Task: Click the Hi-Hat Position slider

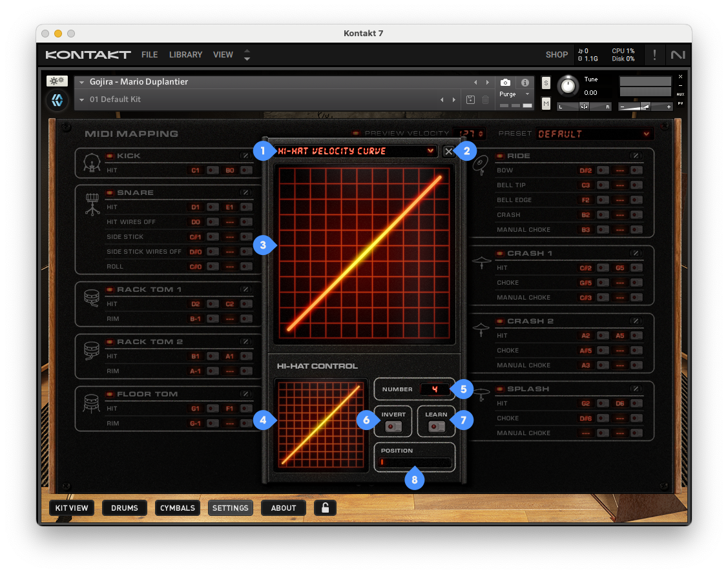Action: 415,462
